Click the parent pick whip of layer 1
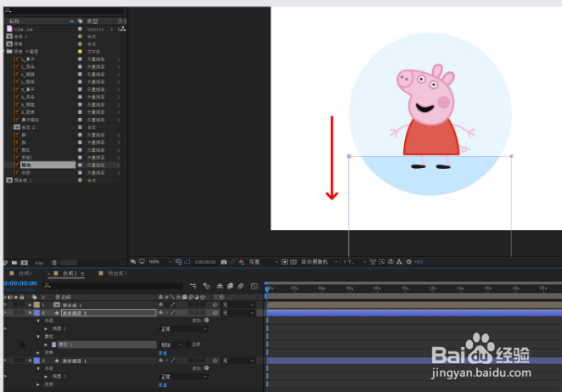 pos(215,305)
